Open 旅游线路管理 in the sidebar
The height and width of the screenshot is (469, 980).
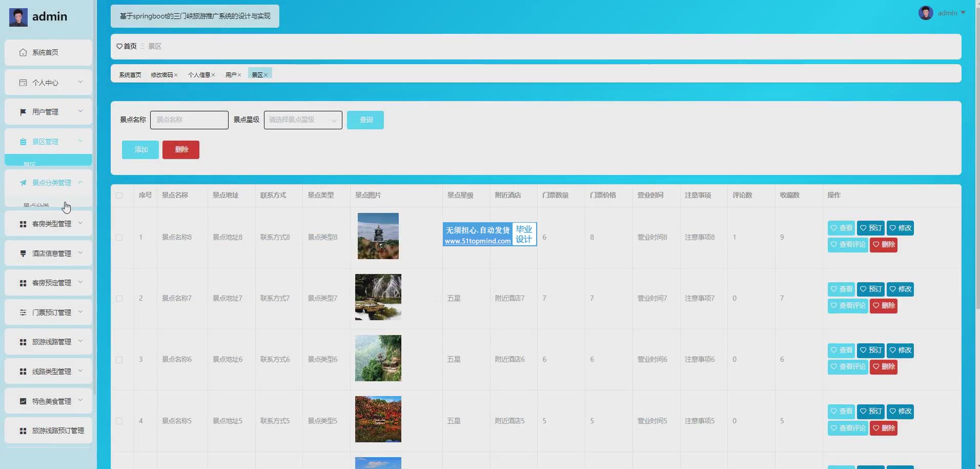tap(48, 342)
